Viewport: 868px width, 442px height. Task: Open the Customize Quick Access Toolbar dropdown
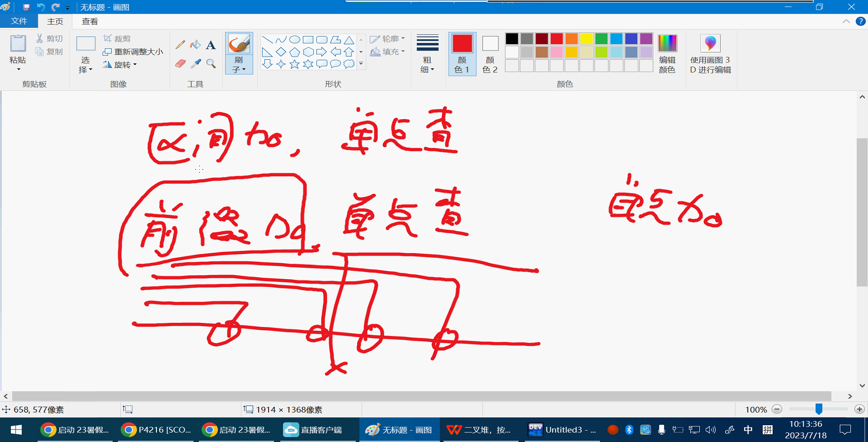point(67,8)
